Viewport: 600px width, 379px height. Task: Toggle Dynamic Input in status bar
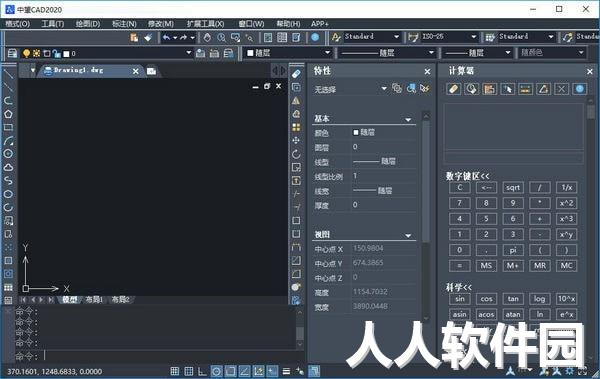[x=272, y=371]
